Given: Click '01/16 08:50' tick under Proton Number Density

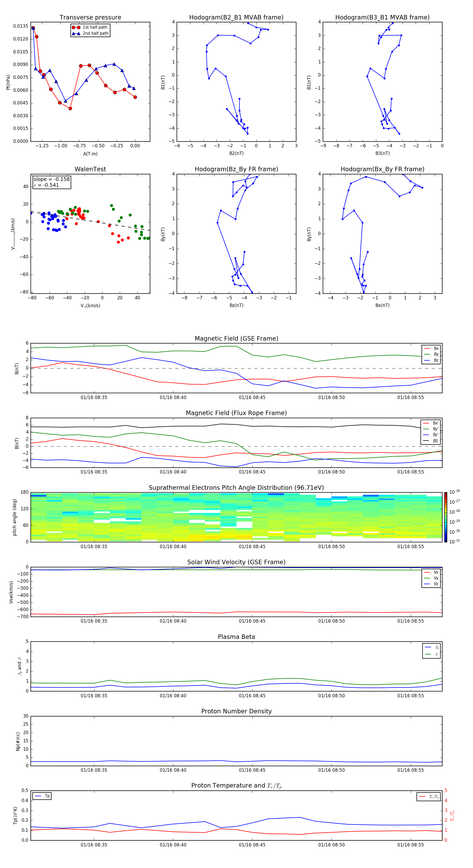Looking at the screenshot, I should (x=331, y=770).
